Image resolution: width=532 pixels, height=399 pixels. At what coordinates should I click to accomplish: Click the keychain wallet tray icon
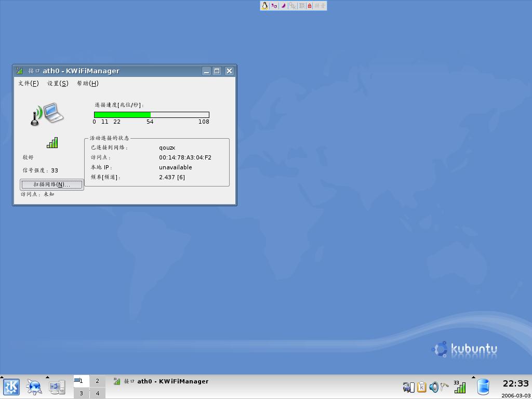tap(445, 387)
